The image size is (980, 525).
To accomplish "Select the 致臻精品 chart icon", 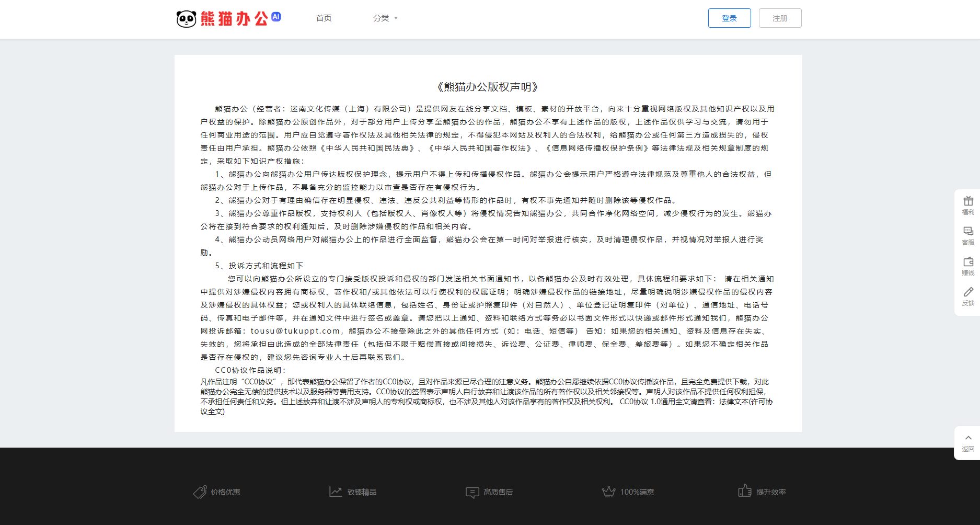I will coord(336,491).
